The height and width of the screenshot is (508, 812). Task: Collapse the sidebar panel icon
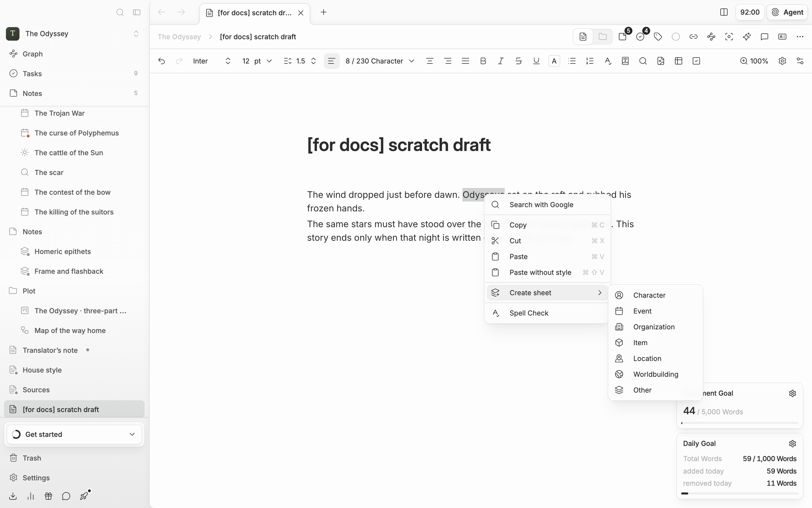point(136,12)
